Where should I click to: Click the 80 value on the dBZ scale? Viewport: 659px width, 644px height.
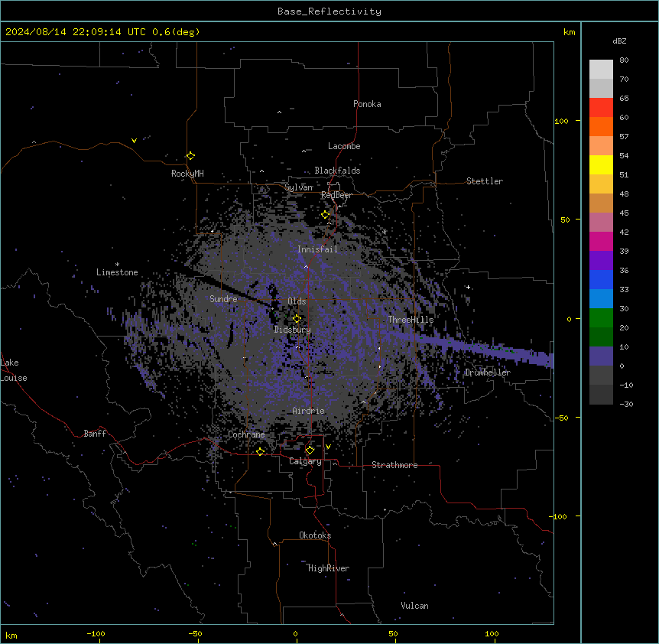coord(624,60)
